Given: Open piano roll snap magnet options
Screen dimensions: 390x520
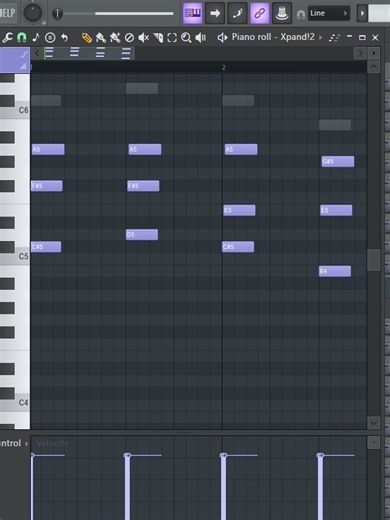Looking at the screenshot, I should point(22,37).
